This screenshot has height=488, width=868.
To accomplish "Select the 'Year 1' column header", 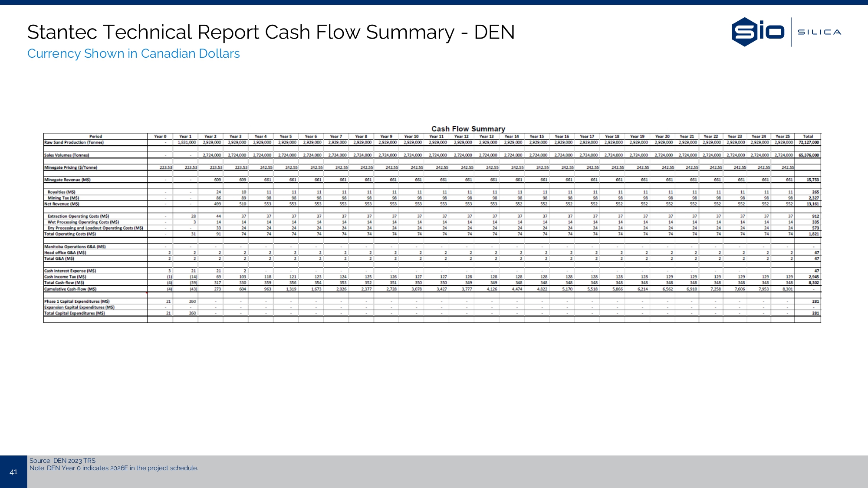I will tap(185, 136).
